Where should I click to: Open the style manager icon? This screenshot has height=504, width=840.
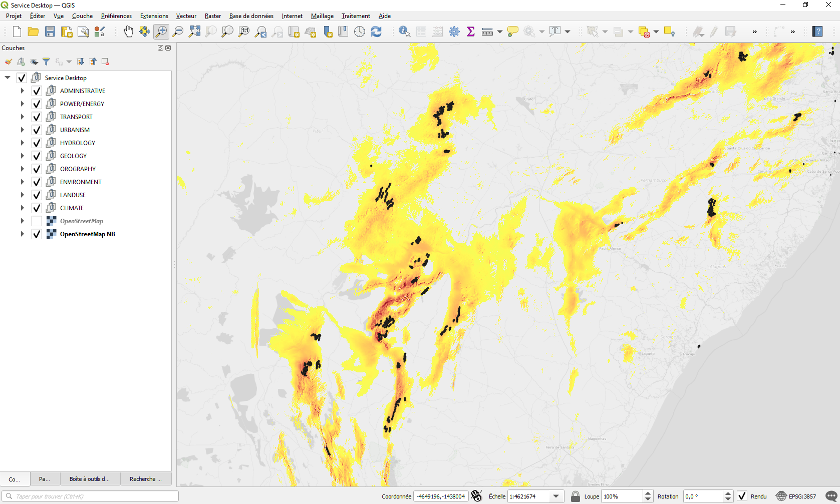100,32
